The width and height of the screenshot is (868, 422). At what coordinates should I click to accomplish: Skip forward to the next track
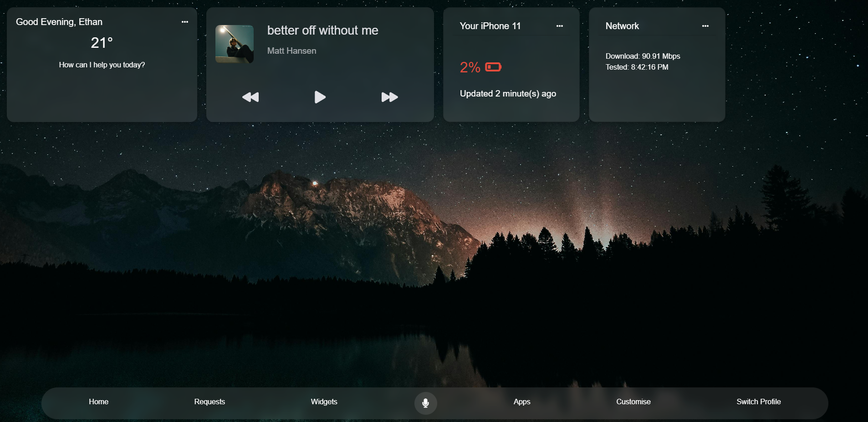[389, 97]
